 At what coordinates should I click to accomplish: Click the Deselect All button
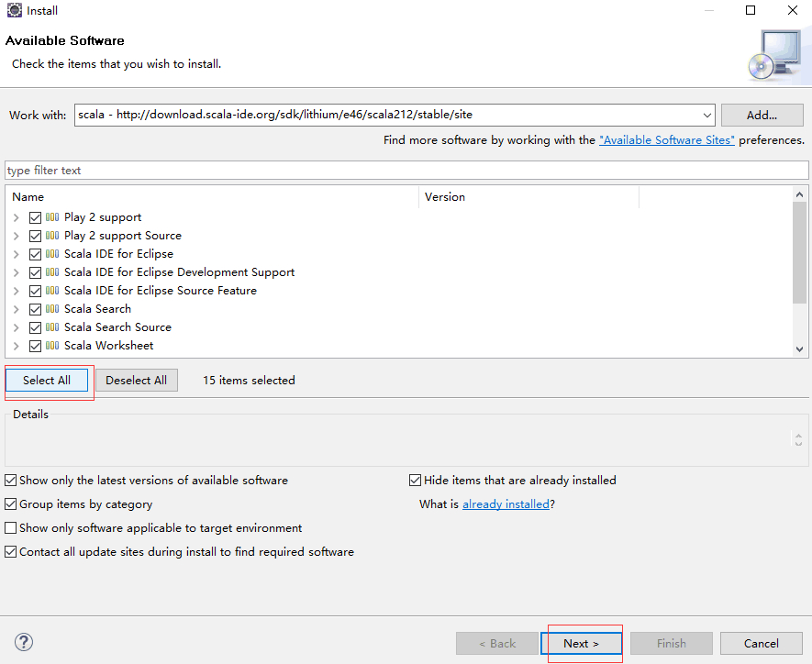(x=136, y=381)
